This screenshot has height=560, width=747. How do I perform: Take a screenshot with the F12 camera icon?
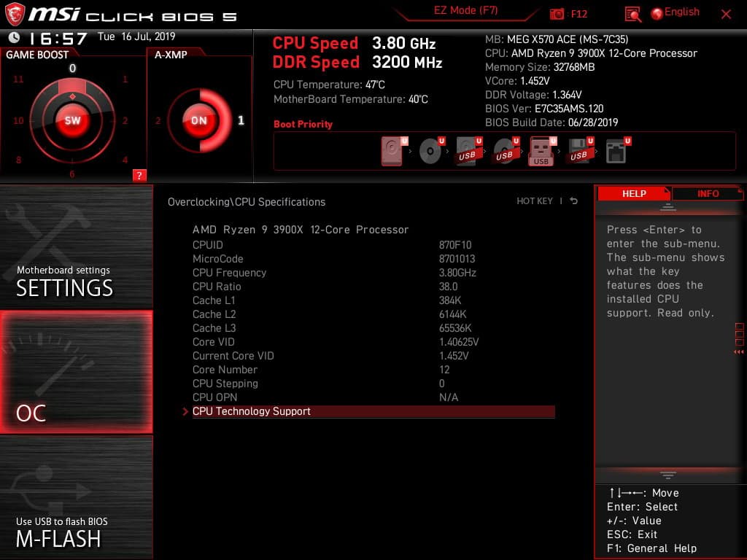557,15
